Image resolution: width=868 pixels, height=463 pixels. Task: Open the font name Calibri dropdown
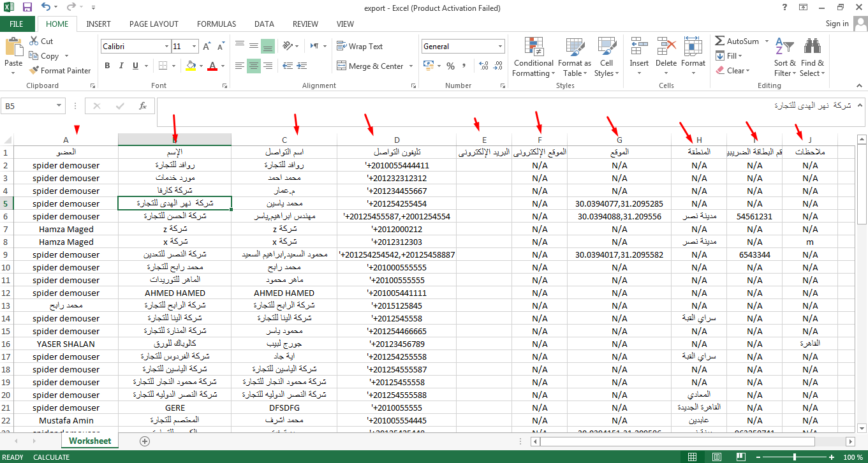tap(166, 47)
